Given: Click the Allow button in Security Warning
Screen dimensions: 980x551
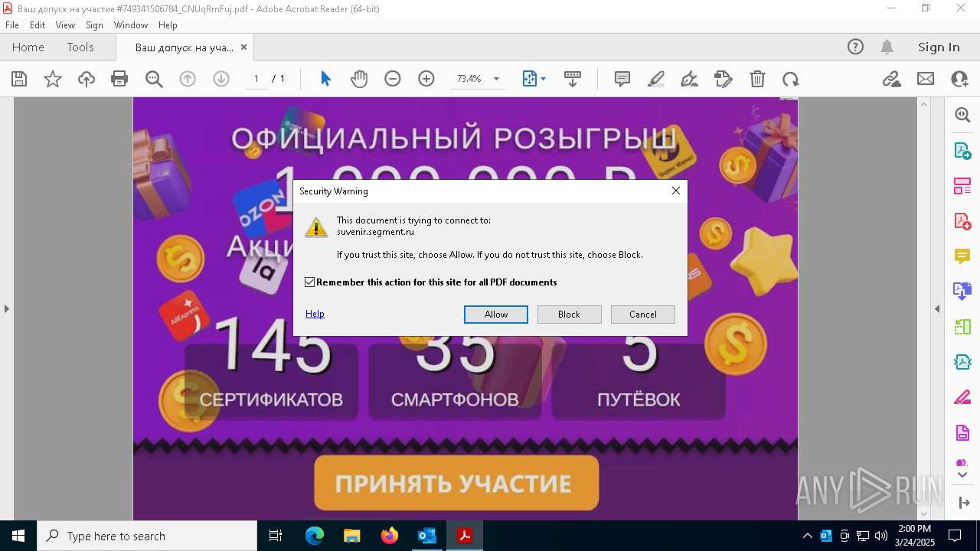Looking at the screenshot, I should 496,315.
